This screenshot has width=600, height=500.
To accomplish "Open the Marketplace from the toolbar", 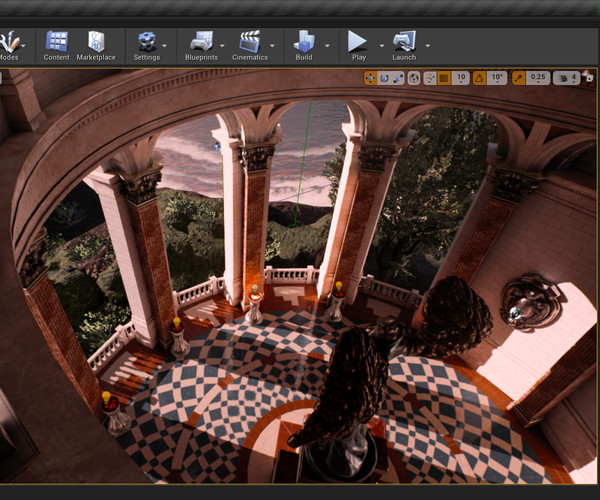I will (x=96, y=46).
